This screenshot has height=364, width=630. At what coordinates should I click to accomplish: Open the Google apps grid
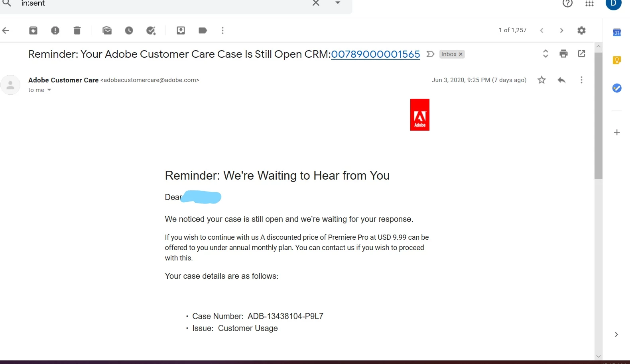coord(589,4)
